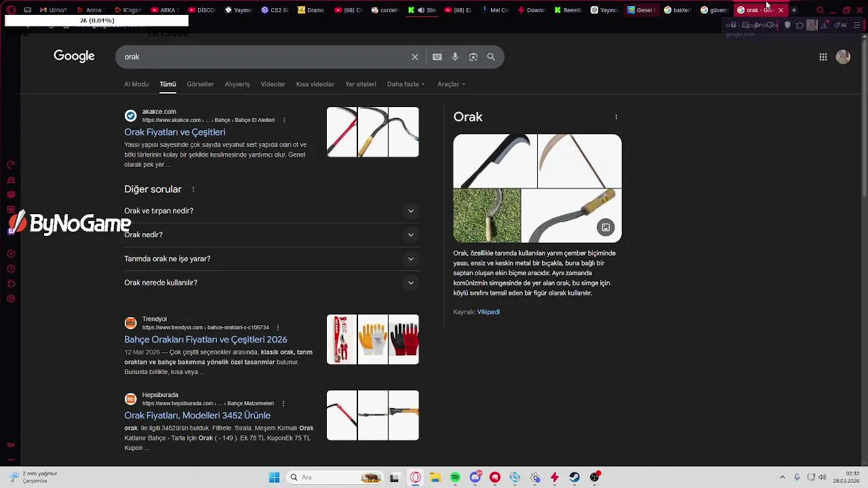This screenshot has height=488, width=868.
Task: Open File Explorer from the taskbar
Action: (x=435, y=477)
